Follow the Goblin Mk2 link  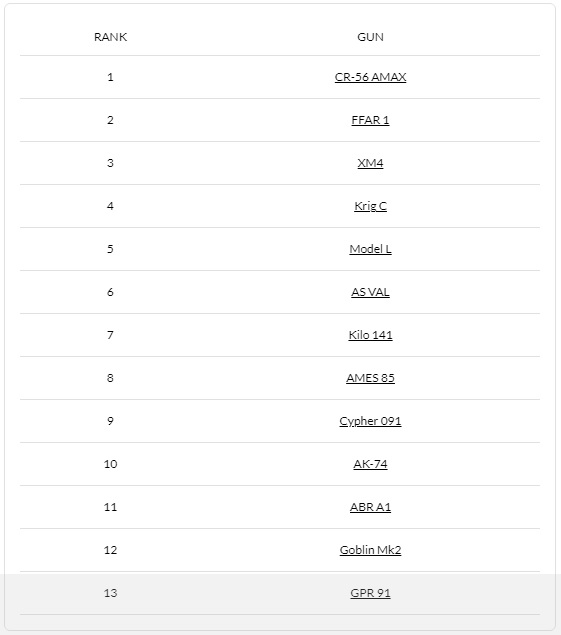coord(370,550)
